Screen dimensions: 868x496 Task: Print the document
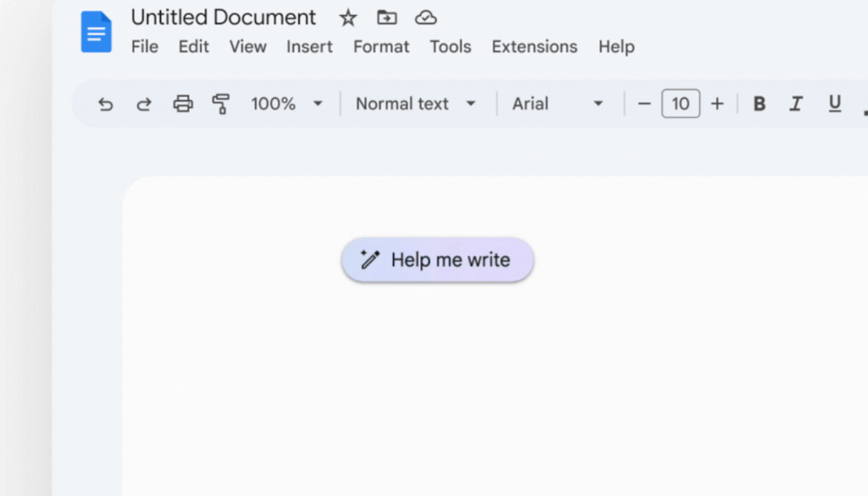pos(183,104)
